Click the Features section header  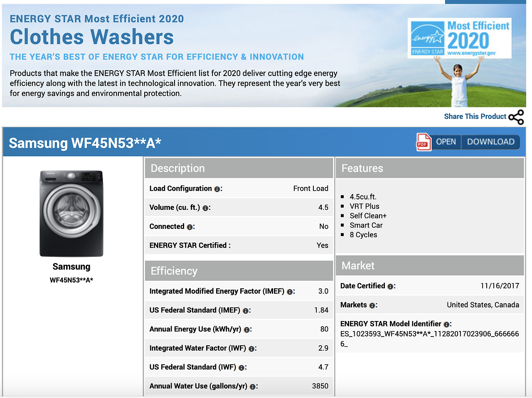[430, 168]
